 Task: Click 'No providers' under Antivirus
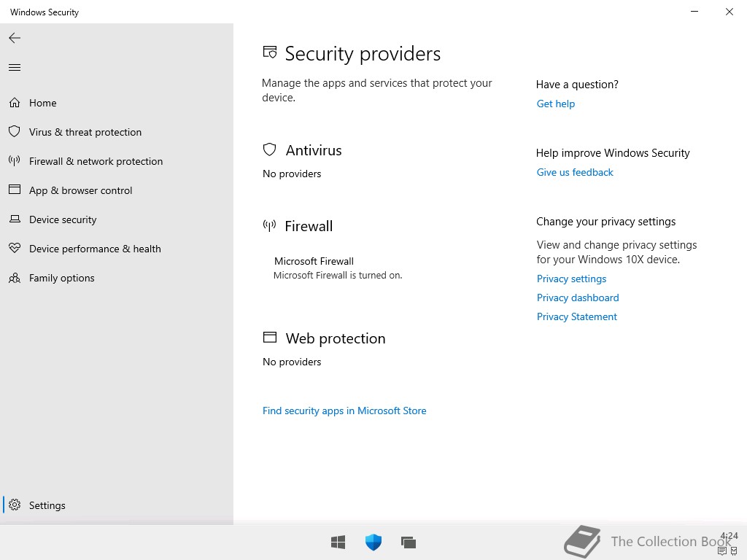tap(292, 174)
